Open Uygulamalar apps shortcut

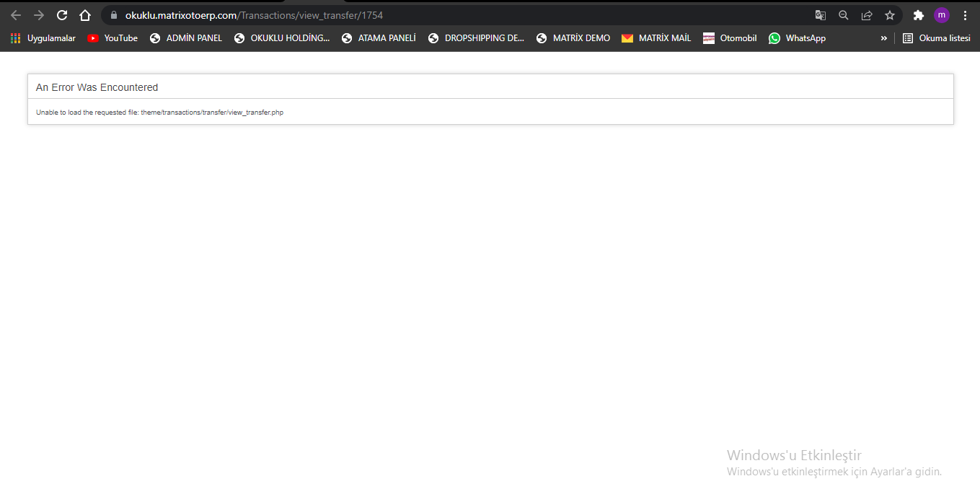point(43,38)
